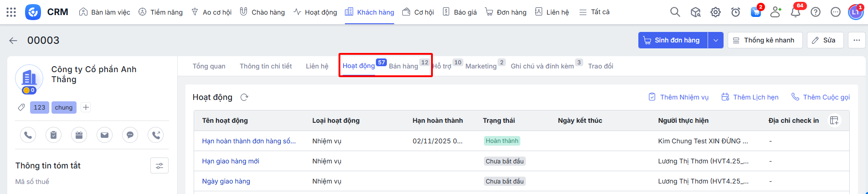
Task: Click the CRM logo icon
Action: [x=33, y=12]
